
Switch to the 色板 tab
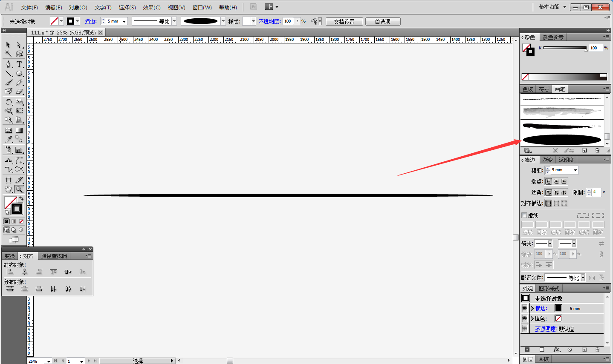[x=528, y=89]
